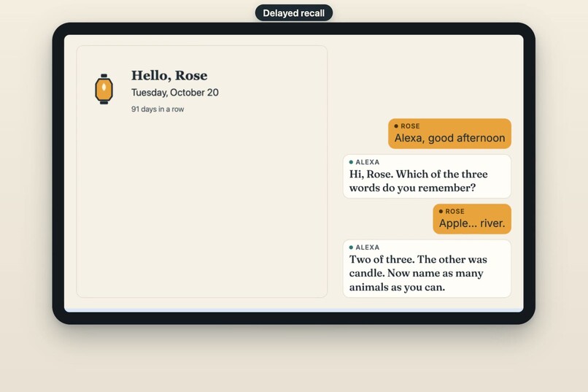Screen dimensions: 588x392
Task: Select Rose's "Apple... river." reply bubble
Action: pos(472,219)
